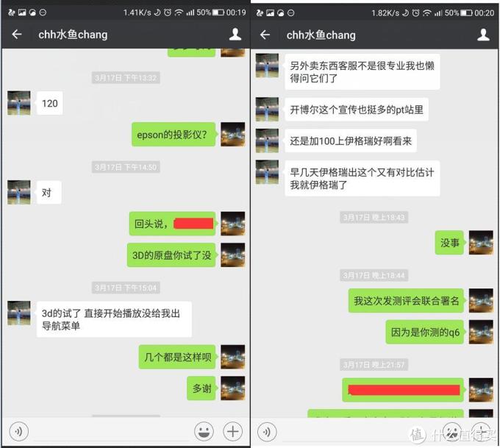
Task: Tap the redacted green message in right chat
Action: click(x=403, y=390)
